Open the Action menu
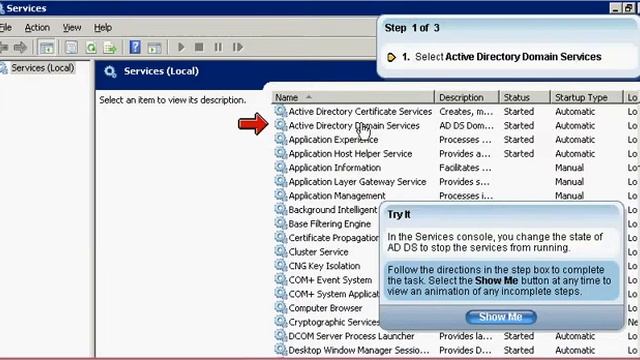 coord(37,28)
